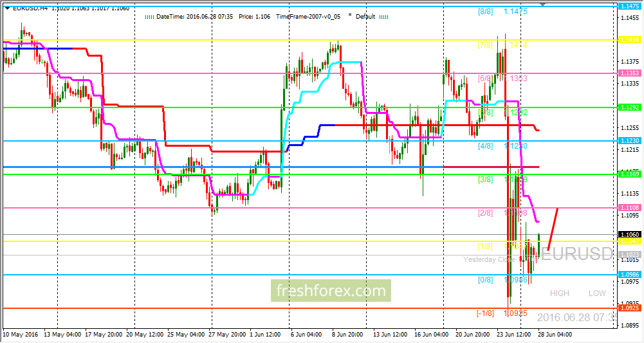Select the [-1/8] Murrey level label
The image size is (644, 343).
(x=485, y=313)
